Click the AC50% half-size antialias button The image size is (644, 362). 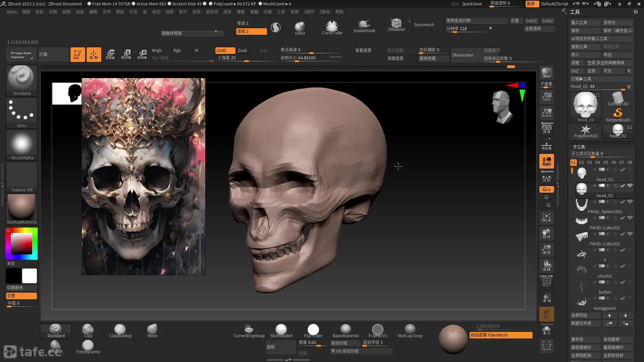tap(546, 113)
